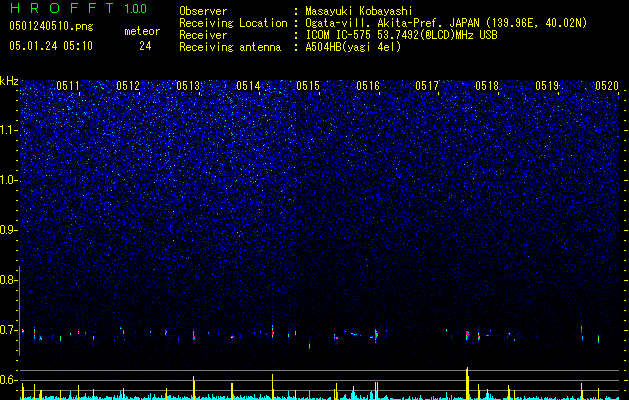Click the 0.7 kHz axis label
The image size is (629, 400).
tap(8, 330)
